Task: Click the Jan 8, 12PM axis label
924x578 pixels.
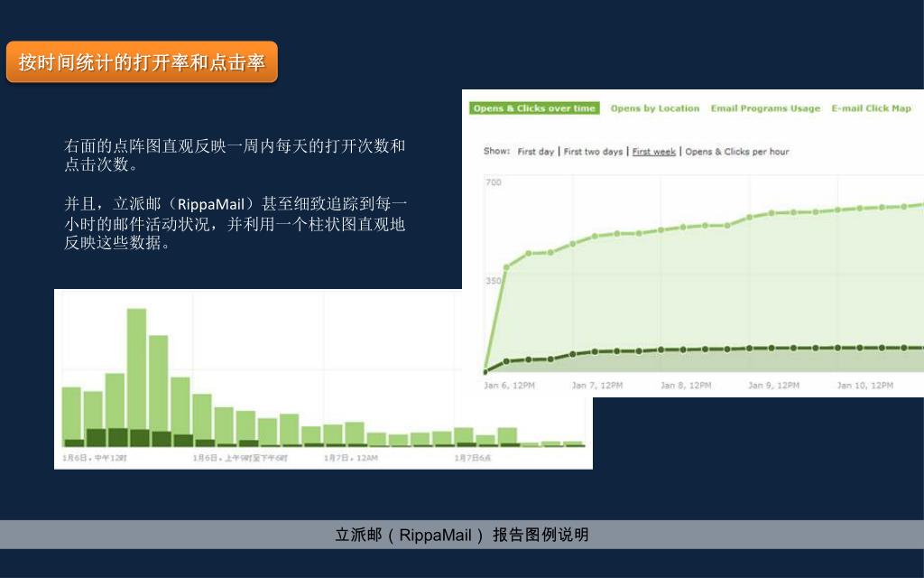Action: 686,385
